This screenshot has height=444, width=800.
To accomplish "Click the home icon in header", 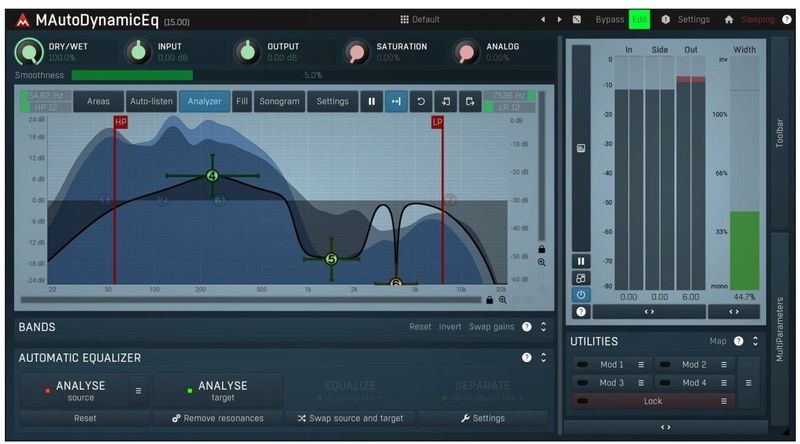I will (729, 19).
